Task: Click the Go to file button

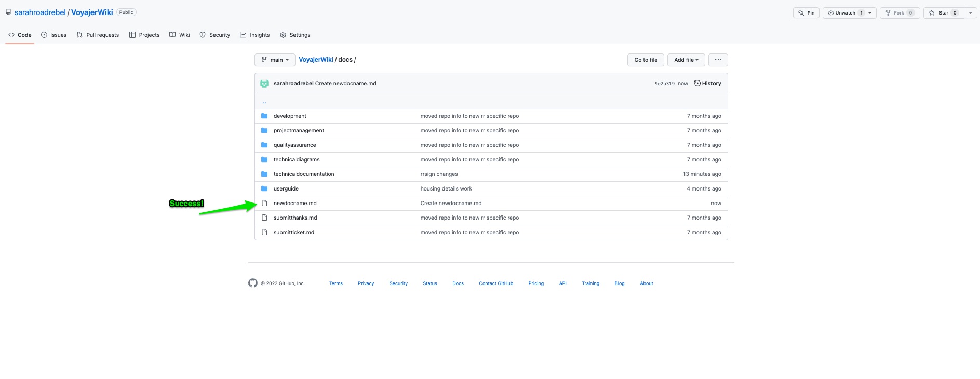Action: [x=646, y=60]
